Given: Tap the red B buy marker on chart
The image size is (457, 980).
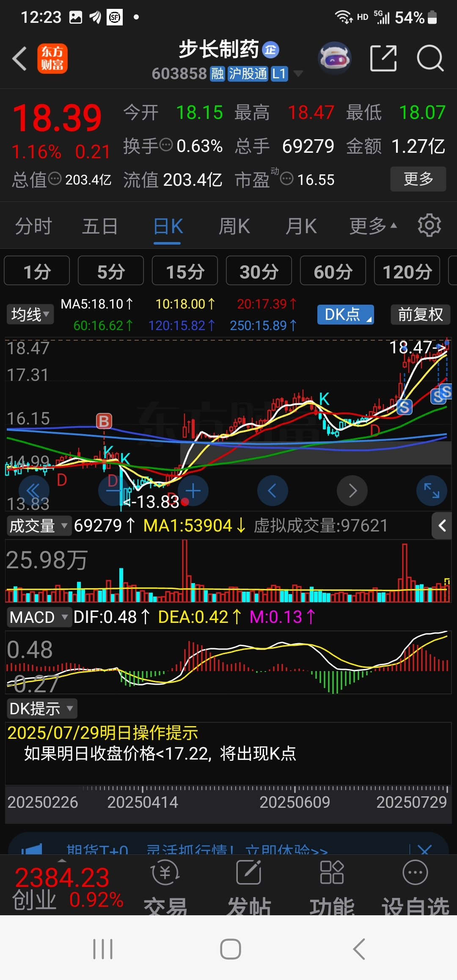Looking at the screenshot, I should 104,421.
